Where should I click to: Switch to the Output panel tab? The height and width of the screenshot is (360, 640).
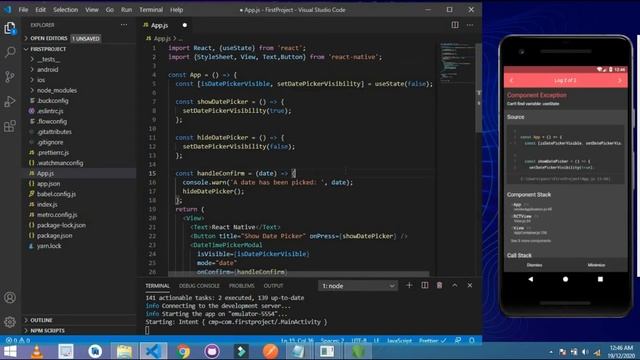tap(273, 286)
